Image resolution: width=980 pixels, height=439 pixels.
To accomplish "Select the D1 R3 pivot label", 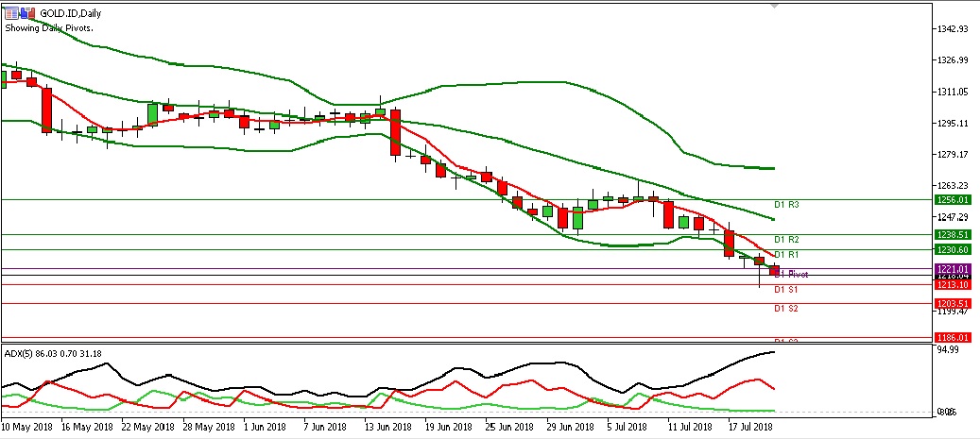I will (x=787, y=205).
